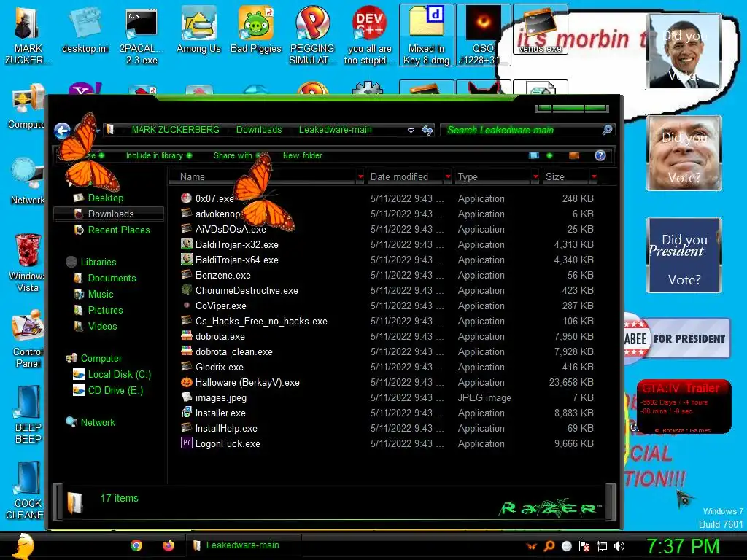Click MARK ZUCKERBERG in the address breadcrumb
The image size is (747, 560).
point(175,130)
